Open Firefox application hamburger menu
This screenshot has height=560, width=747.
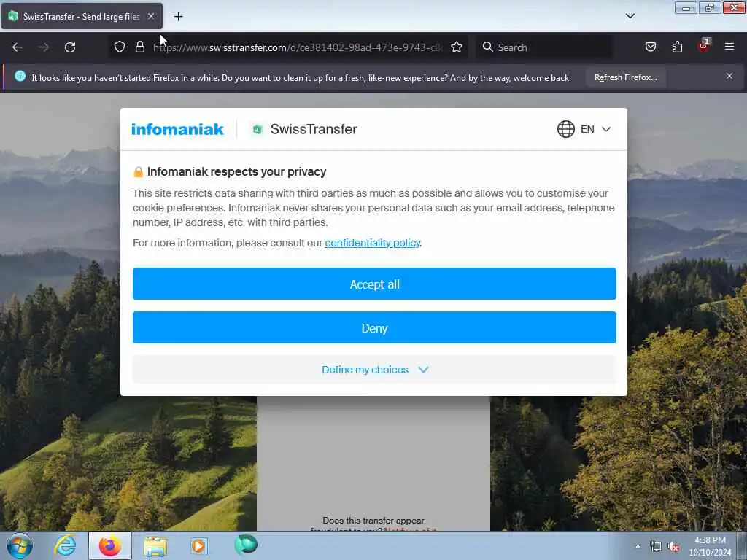[729, 47]
